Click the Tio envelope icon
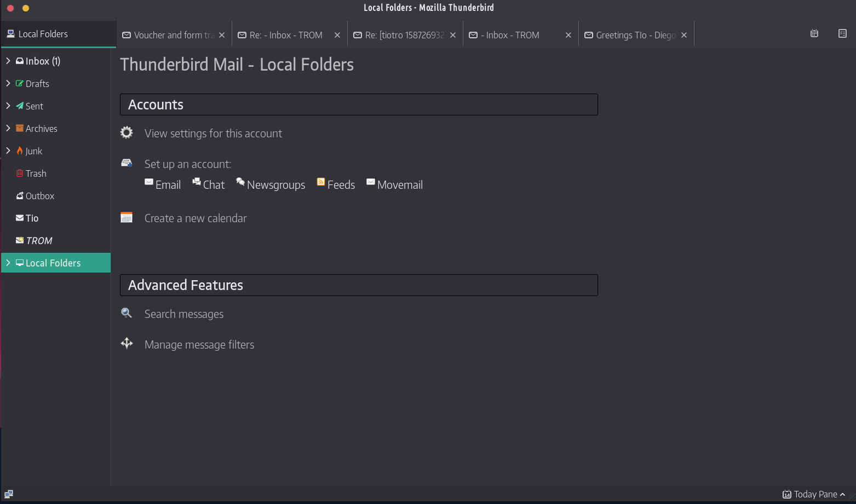The image size is (856, 504). [20, 218]
